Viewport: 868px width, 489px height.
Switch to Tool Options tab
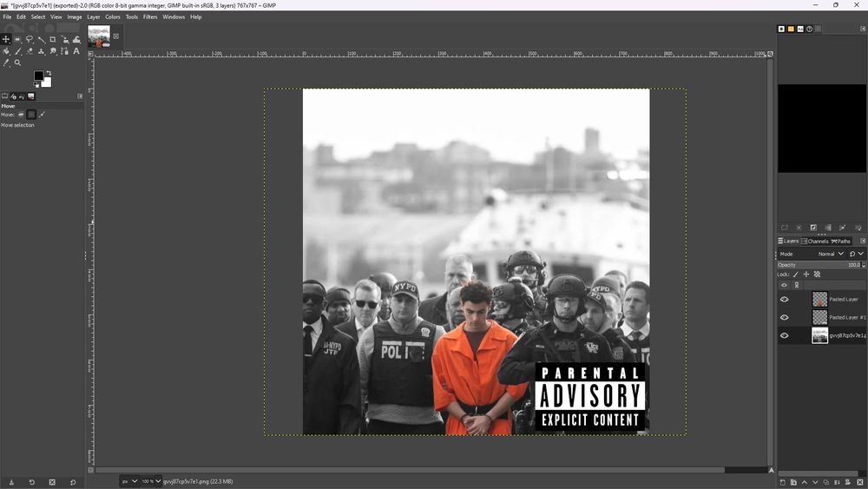[x=4, y=96]
